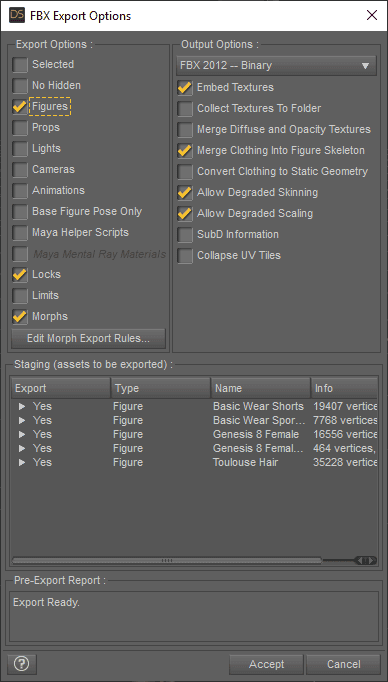Screen dimensions: 388x682
Task: Sort by the Export column header
Action: (x=60, y=388)
